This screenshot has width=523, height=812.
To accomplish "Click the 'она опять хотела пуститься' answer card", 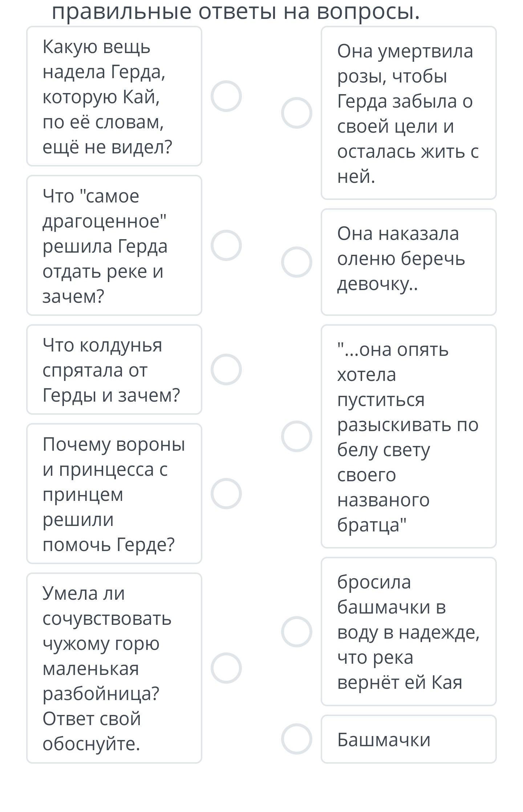I will pos(409,437).
